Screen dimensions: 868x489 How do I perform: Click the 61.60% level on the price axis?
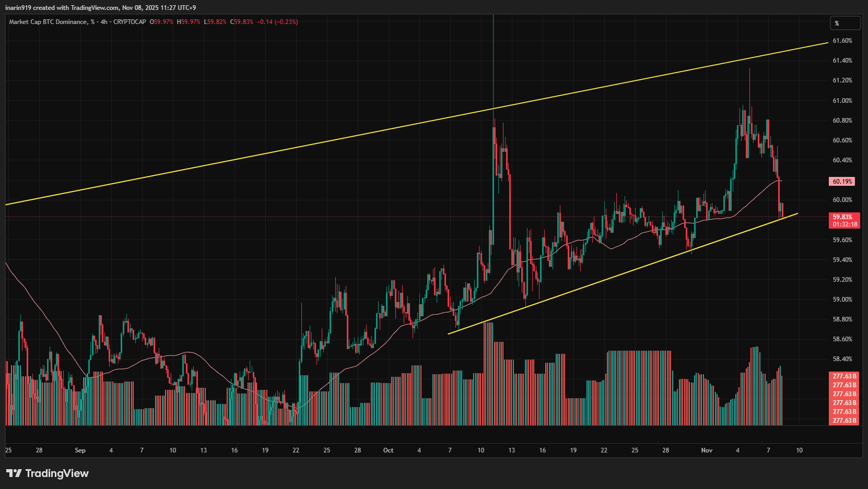[842, 41]
